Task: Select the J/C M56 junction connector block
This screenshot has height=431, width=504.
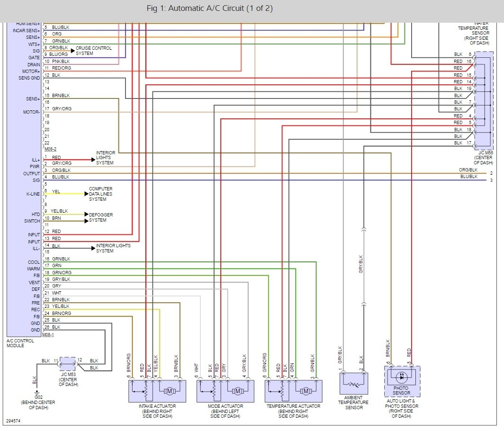Action: pyautogui.click(x=484, y=100)
